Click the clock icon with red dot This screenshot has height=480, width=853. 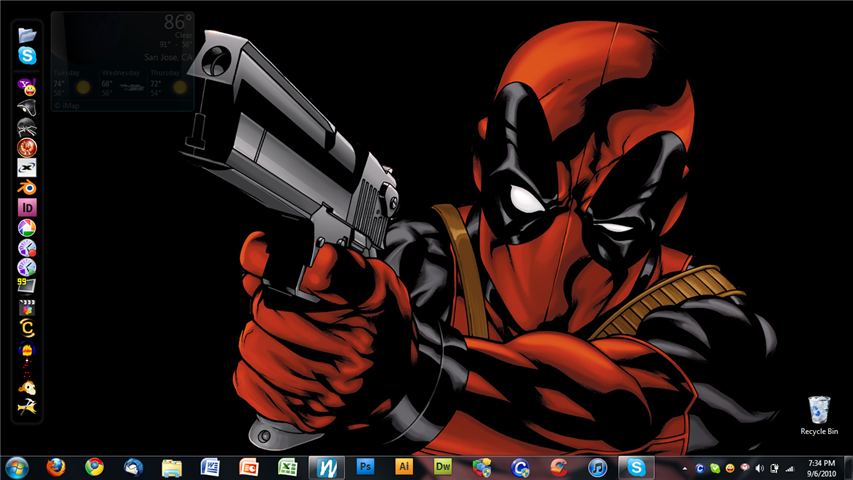[27, 248]
